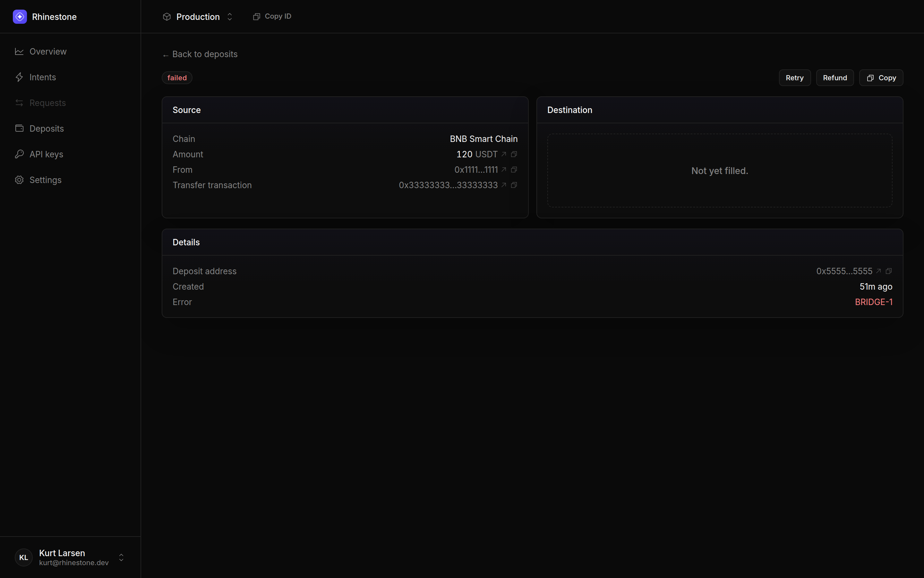Click the Refund button
The image size is (924, 578).
coord(835,78)
